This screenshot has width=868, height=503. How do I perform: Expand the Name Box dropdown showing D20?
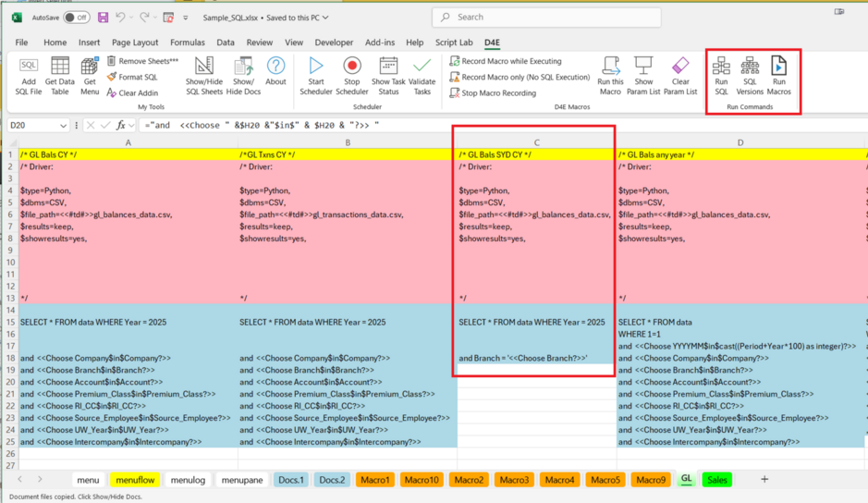(63, 126)
